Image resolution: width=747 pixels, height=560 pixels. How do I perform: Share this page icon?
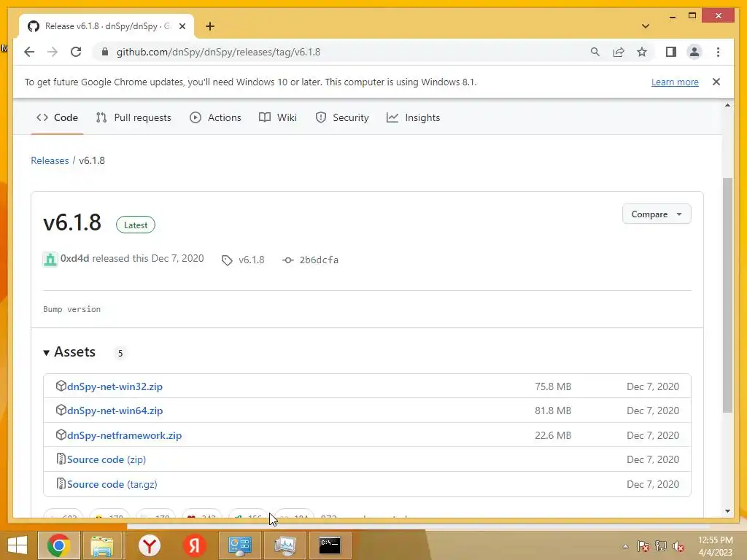[619, 52]
